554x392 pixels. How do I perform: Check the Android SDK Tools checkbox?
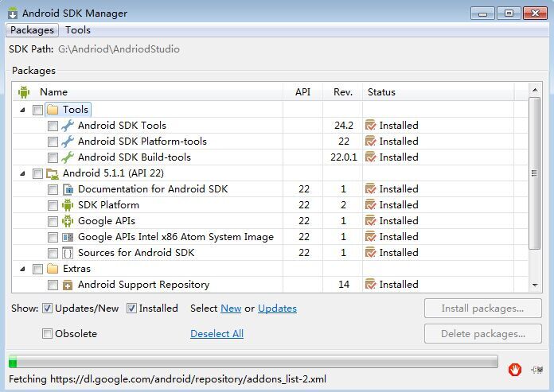click(x=53, y=126)
